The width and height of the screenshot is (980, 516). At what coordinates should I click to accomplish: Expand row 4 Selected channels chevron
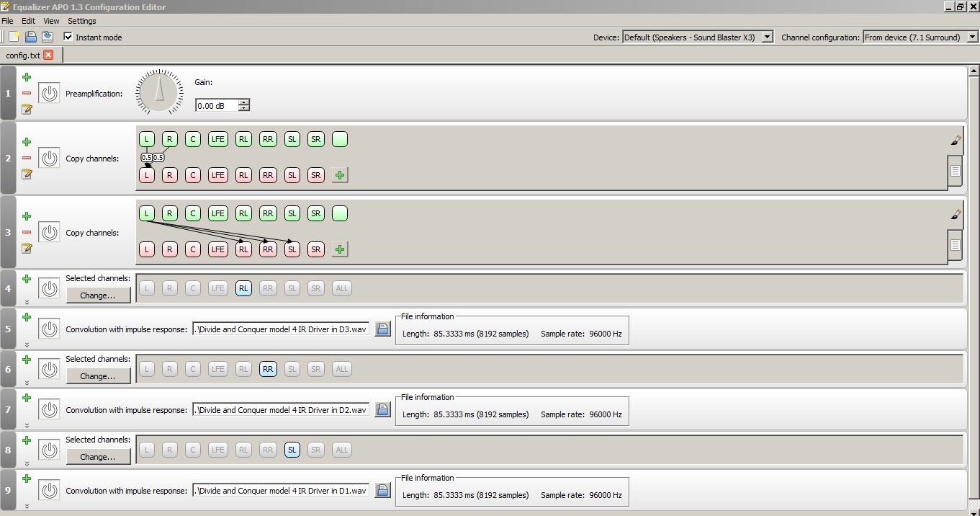pyautogui.click(x=27, y=302)
